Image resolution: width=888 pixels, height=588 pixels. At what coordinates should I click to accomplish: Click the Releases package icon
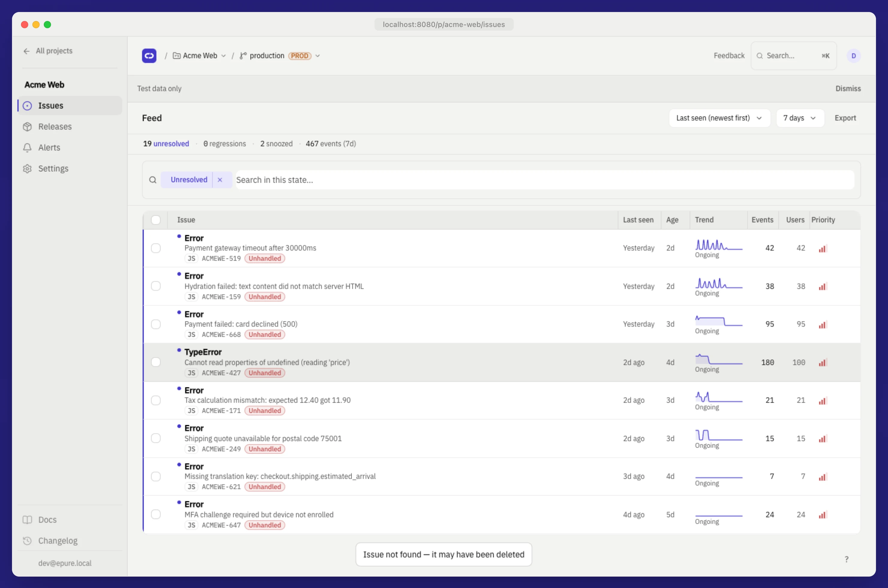[x=27, y=127]
